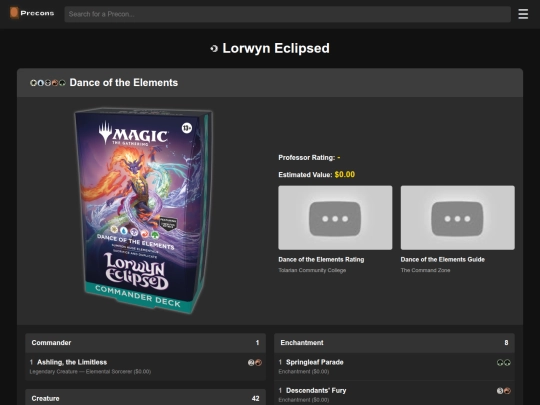The image size is (540, 405).
Task: Open the Dance of the Elements deck header
Action: click(270, 83)
